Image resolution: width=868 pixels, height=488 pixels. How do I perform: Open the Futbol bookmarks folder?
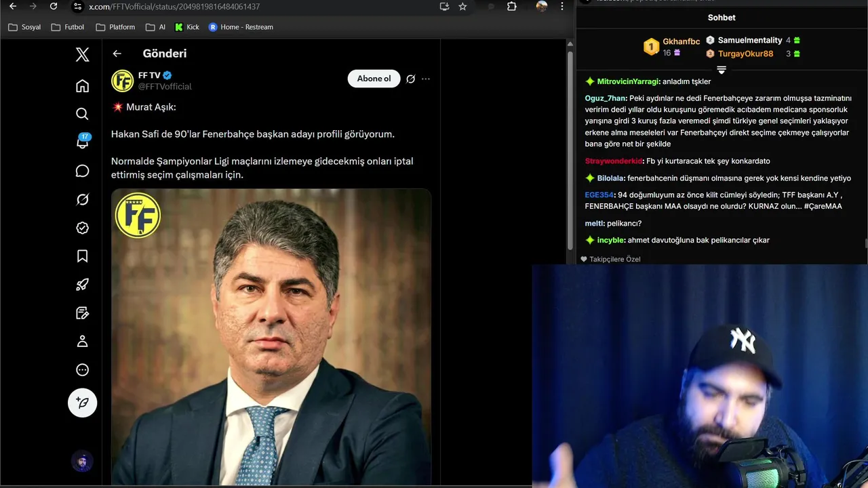68,27
